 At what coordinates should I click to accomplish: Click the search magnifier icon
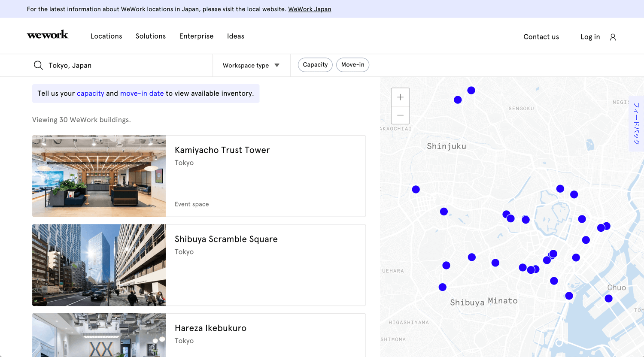(38, 65)
